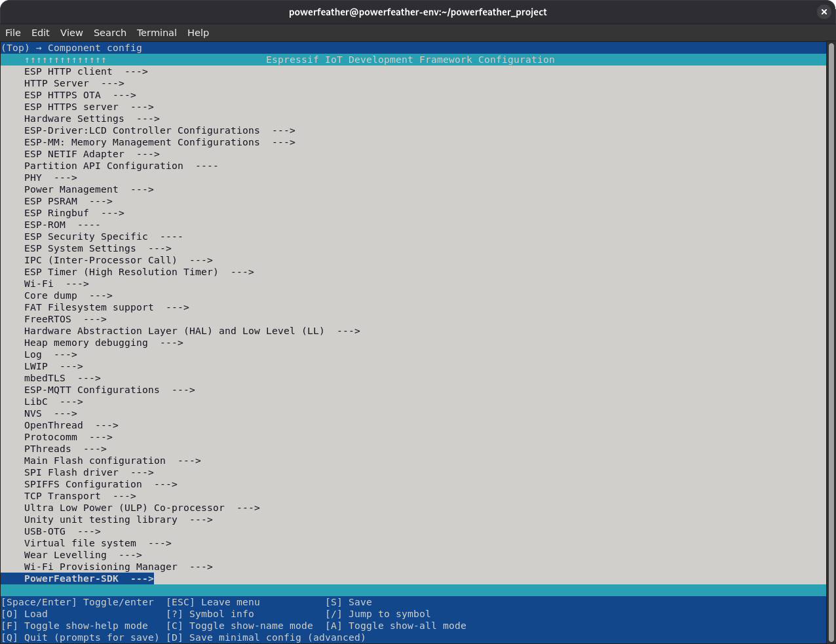Image resolution: width=836 pixels, height=644 pixels.
Task: Select Wear Levelling entry
Action: (83, 555)
